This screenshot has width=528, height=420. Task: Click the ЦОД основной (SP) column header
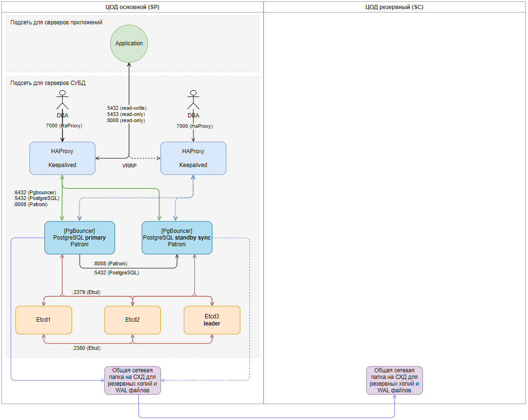coord(132,7)
